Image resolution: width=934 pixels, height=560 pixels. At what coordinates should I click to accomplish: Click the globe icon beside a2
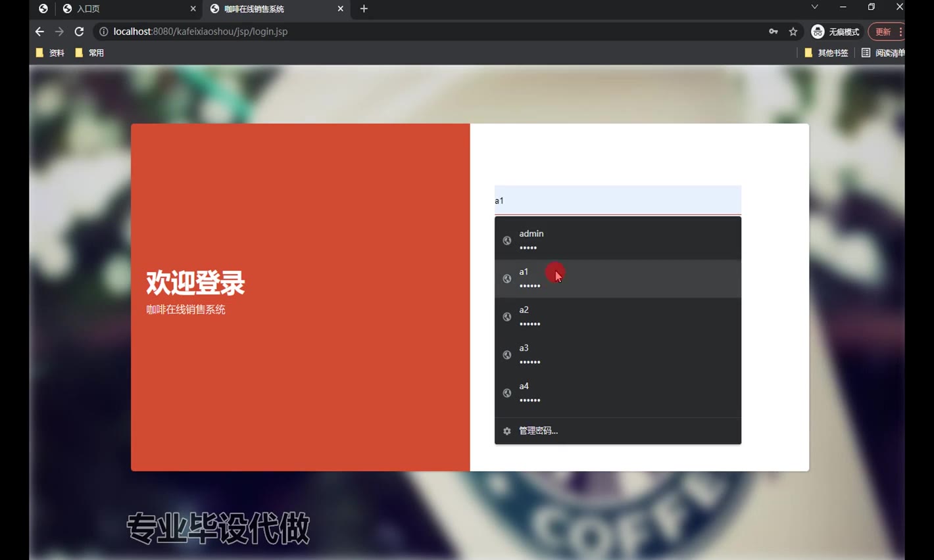coord(507,317)
